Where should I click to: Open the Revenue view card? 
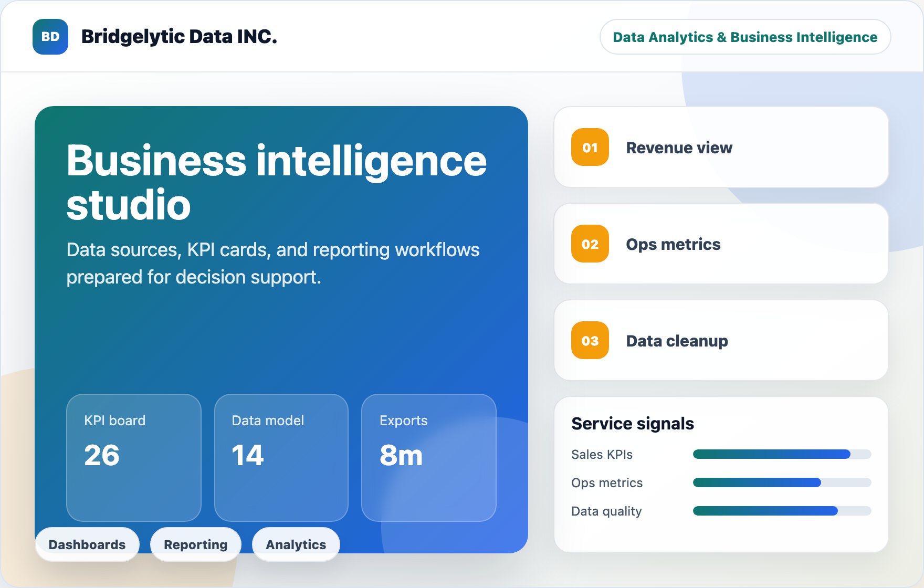point(721,147)
